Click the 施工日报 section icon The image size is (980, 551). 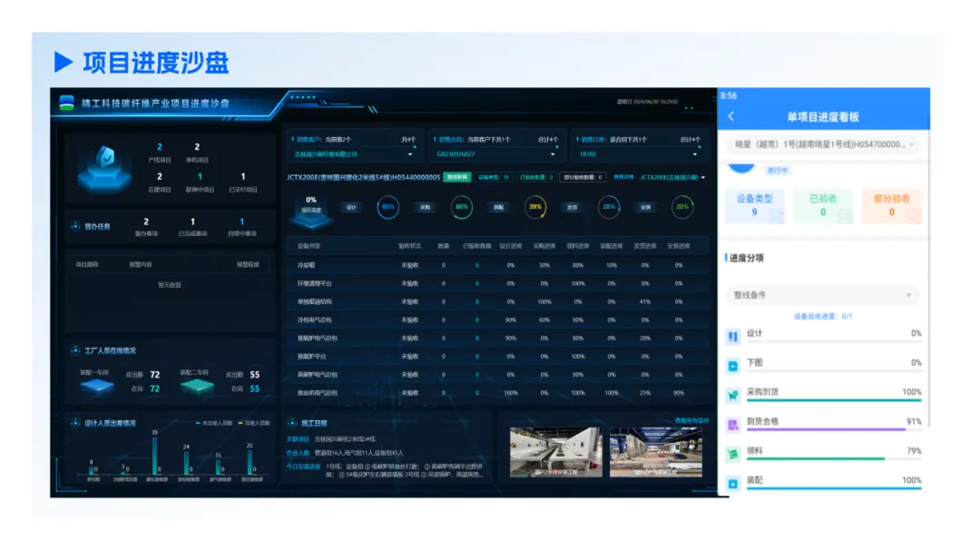[292, 423]
